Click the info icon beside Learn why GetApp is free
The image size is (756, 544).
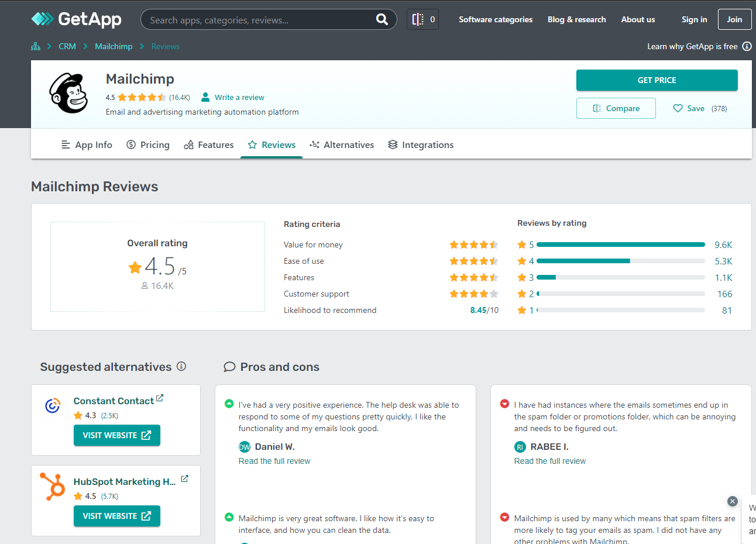click(747, 46)
